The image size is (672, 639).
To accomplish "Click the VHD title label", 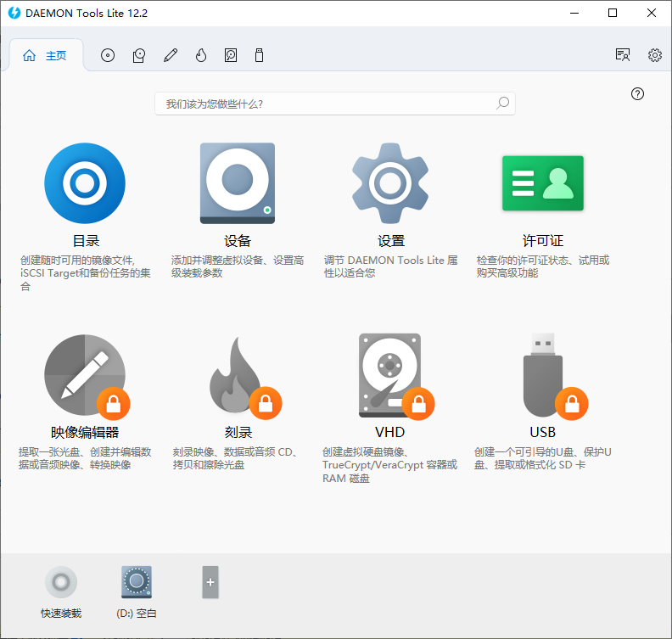I will (x=390, y=433).
